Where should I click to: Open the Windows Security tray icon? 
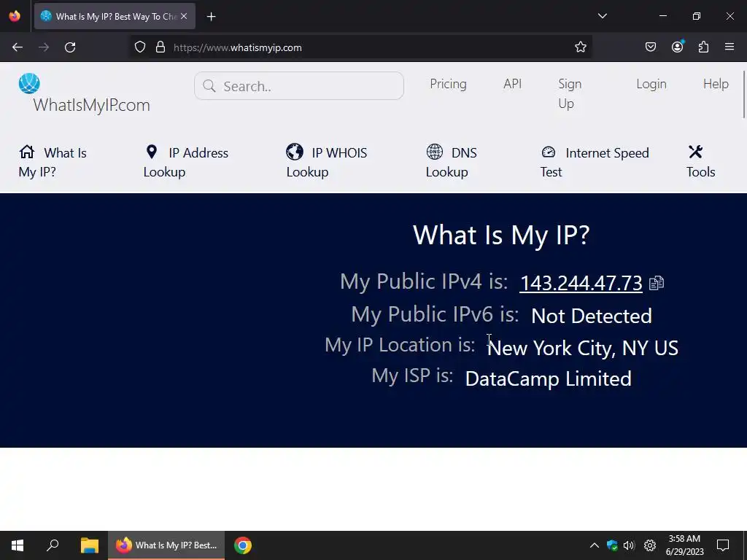[612, 545]
